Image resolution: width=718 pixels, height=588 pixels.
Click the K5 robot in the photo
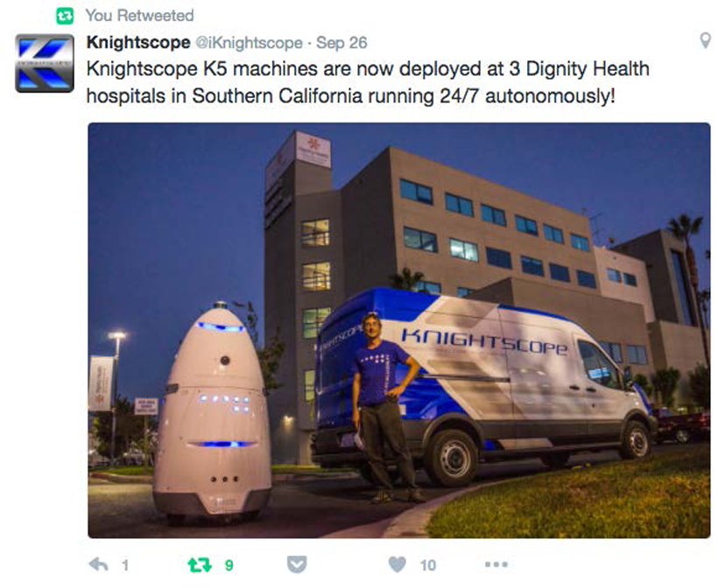coord(213,412)
